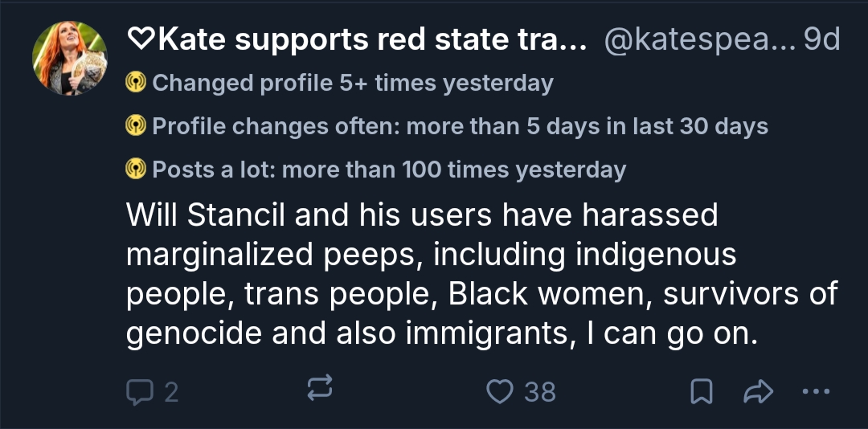Click the labeler badge icon beside 'Posts a lot'
The width and height of the screenshot is (868, 429).
[136, 170]
